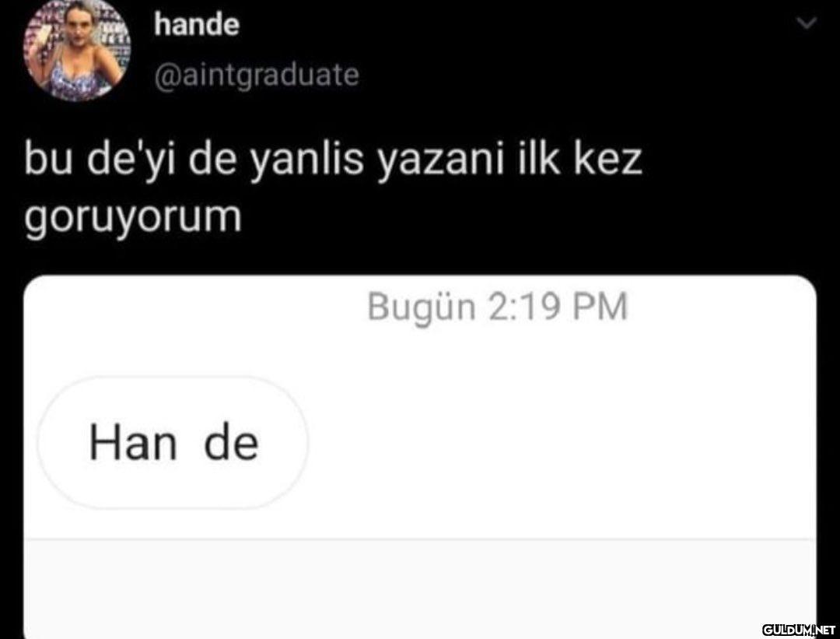The height and width of the screenshot is (639, 840).
Task: Click the word kez in the tweet
Action: coord(607,160)
